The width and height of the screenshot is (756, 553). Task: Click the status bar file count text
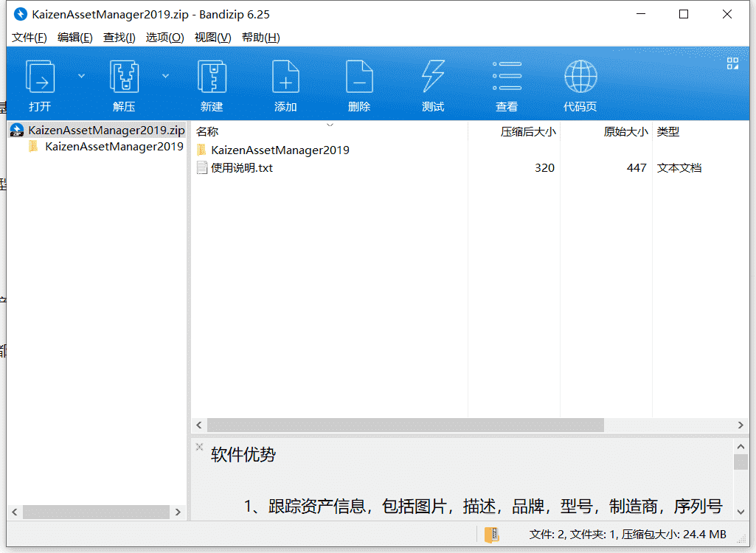(627, 534)
